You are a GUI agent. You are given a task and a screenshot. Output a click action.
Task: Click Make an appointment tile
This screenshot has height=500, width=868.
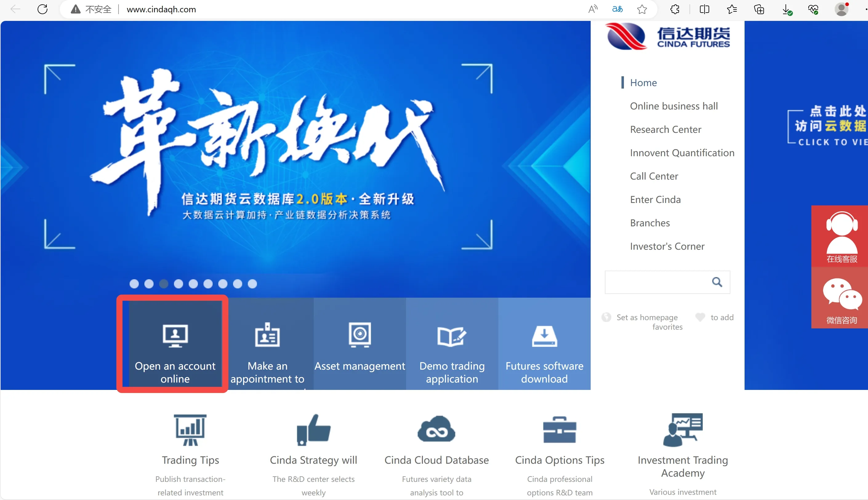pos(268,344)
